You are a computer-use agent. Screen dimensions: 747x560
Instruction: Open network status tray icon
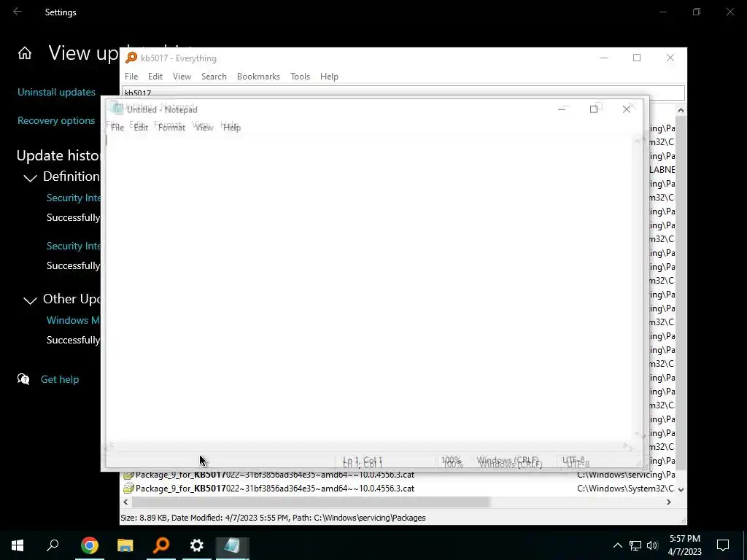(x=635, y=545)
